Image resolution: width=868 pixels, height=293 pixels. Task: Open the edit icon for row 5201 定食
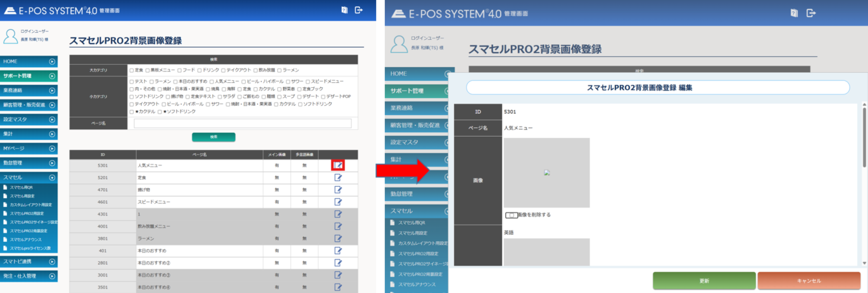click(338, 177)
